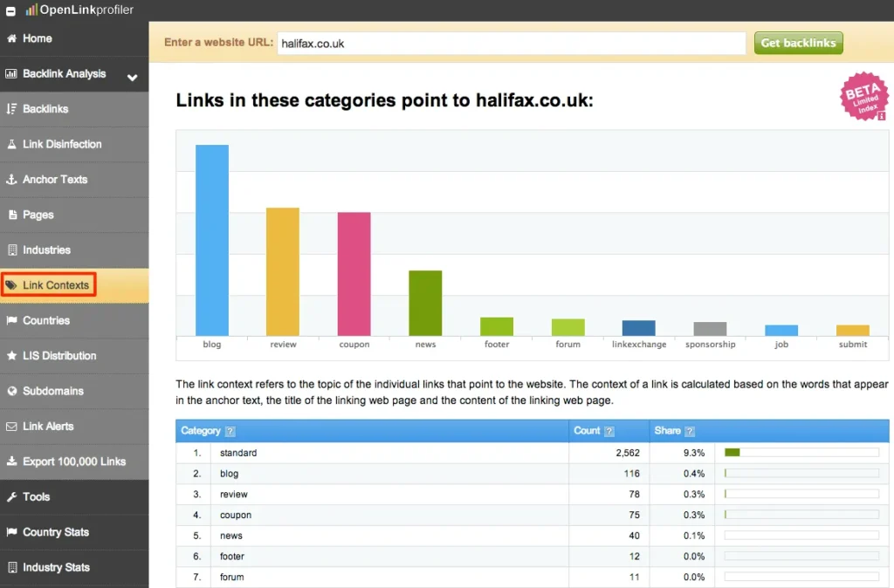Click the share bar for review row
The height and width of the screenshot is (588, 894).
point(801,494)
